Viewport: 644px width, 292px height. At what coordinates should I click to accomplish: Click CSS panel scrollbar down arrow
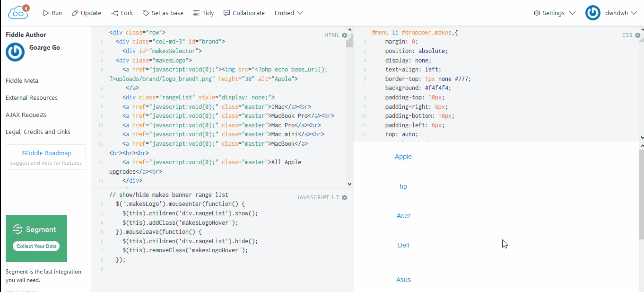[641, 138]
